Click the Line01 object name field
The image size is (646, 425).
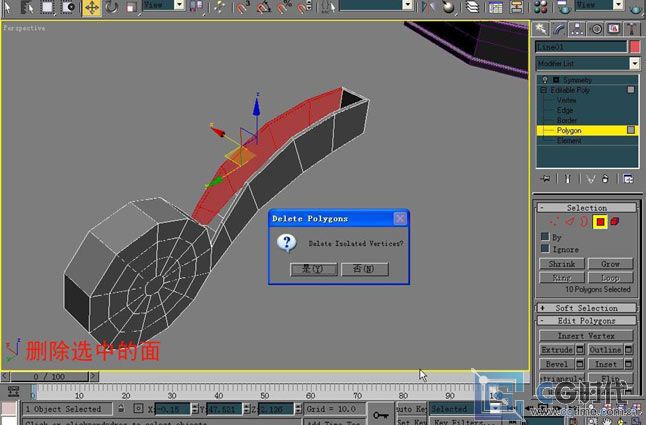[x=581, y=47]
